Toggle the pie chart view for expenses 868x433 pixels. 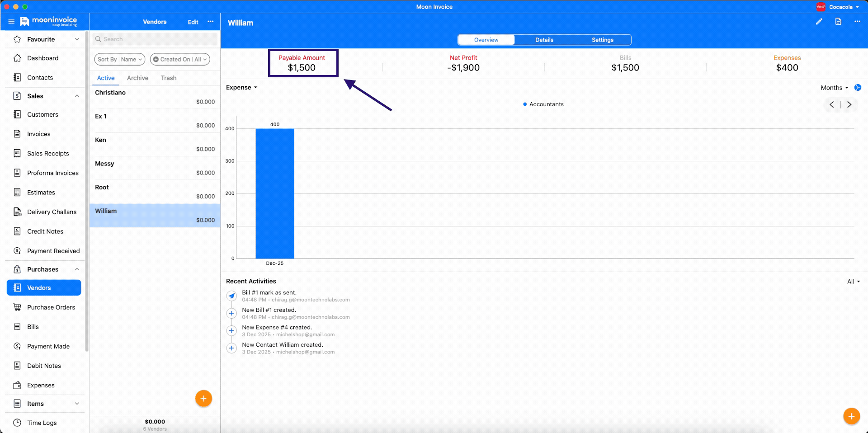click(x=858, y=88)
